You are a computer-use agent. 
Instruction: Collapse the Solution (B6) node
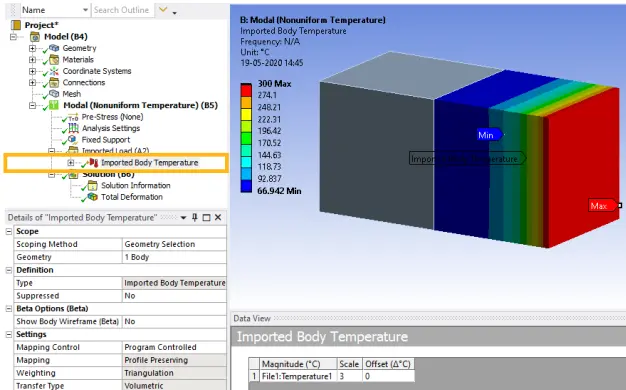tap(52, 175)
